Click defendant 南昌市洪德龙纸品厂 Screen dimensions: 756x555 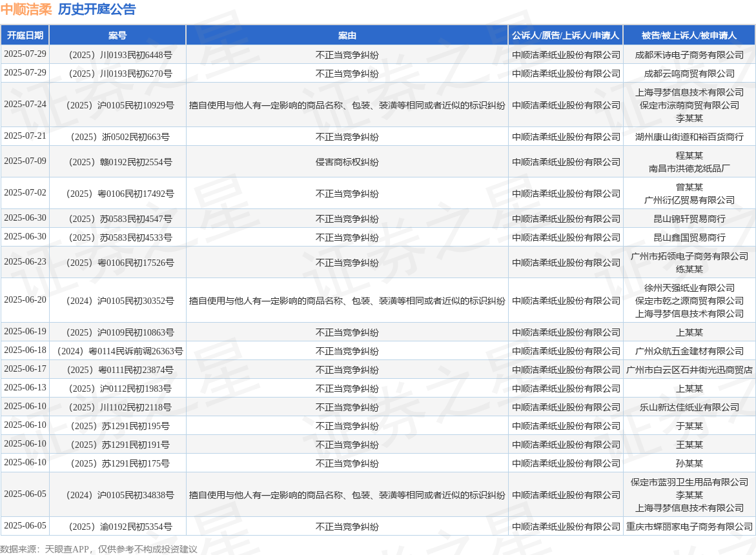point(689,168)
